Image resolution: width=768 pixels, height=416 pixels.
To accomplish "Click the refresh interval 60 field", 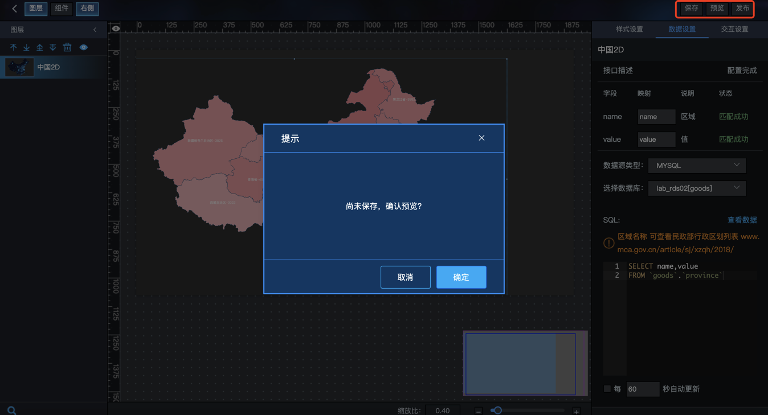I will pos(643,389).
